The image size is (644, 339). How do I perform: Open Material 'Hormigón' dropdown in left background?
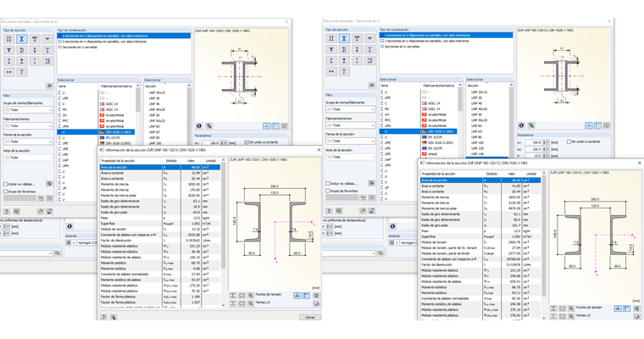click(x=81, y=243)
